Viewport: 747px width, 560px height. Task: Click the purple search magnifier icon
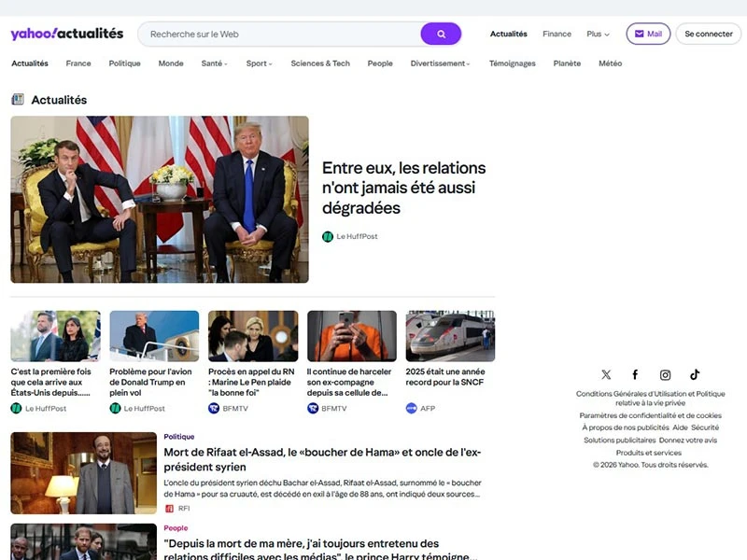coord(439,33)
